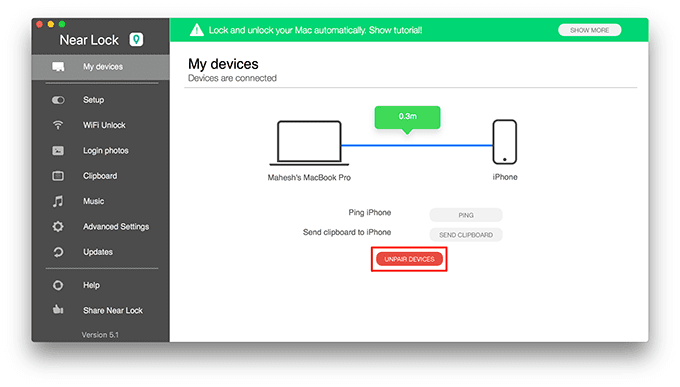Click the Near Lock location pin logo

coord(136,39)
